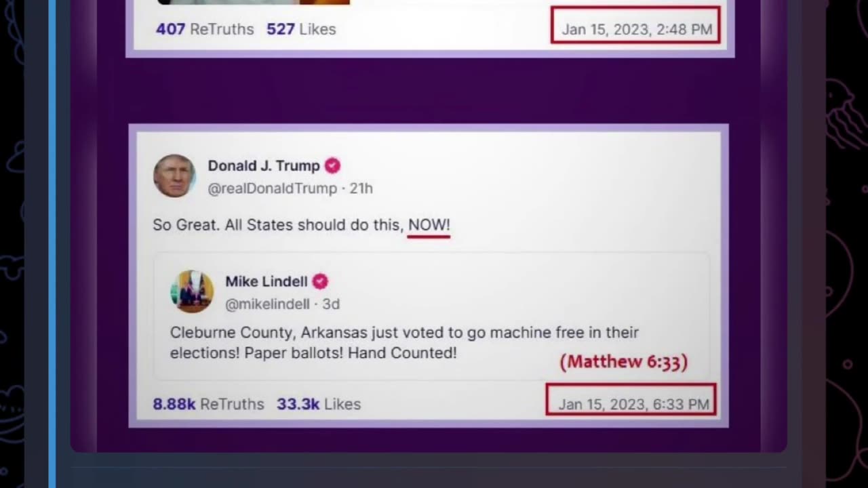The image size is (868, 488).
Task: Click the red Matthew 6:33 annotation
Action: 624,362
